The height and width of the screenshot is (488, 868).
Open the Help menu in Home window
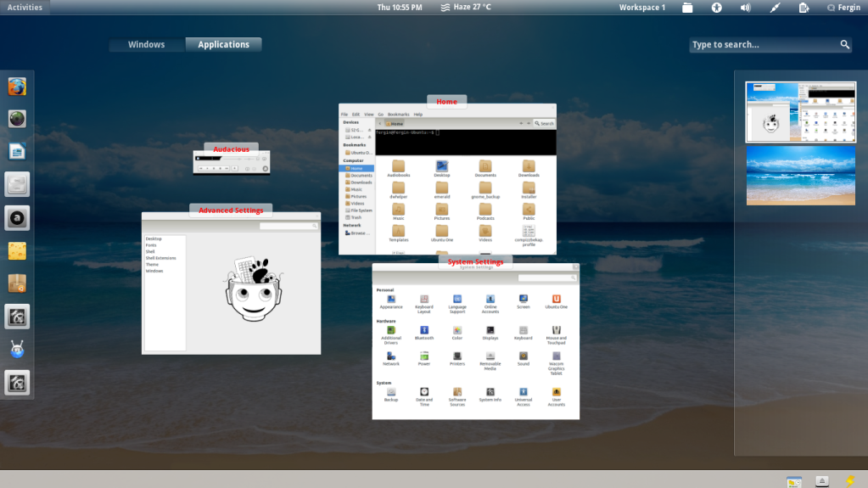click(418, 114)
